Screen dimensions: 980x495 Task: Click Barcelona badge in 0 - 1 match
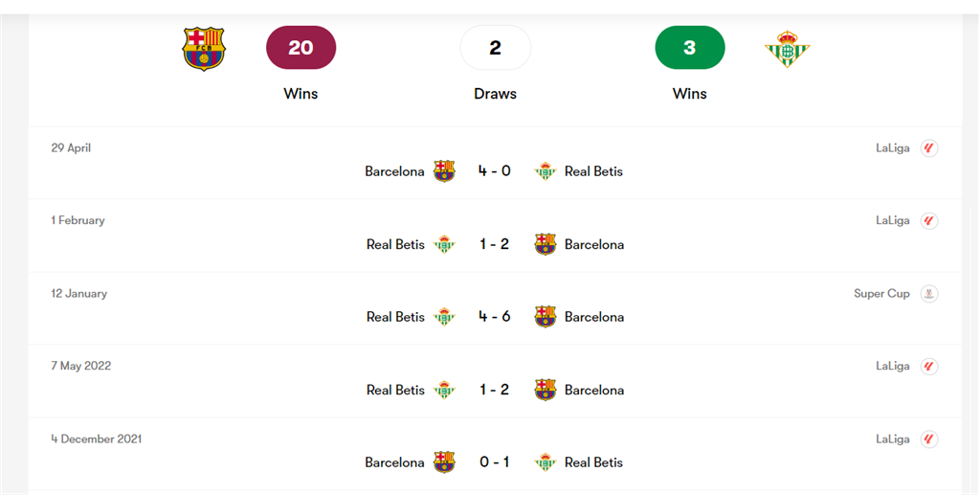click(x=444, y=462)
